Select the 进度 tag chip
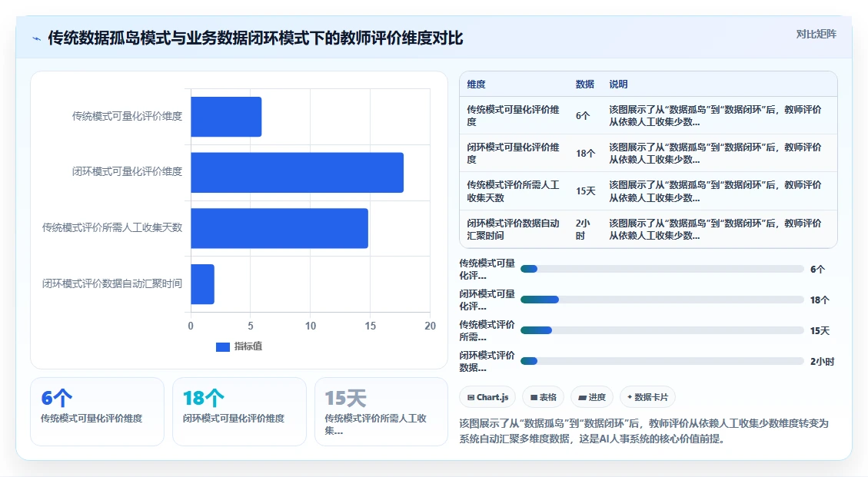This screenshot has width=868, height=477. coord(592,397)
